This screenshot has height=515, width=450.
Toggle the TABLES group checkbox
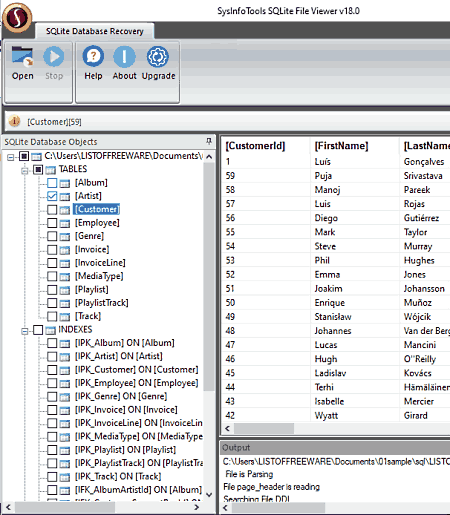click(38, 170)
